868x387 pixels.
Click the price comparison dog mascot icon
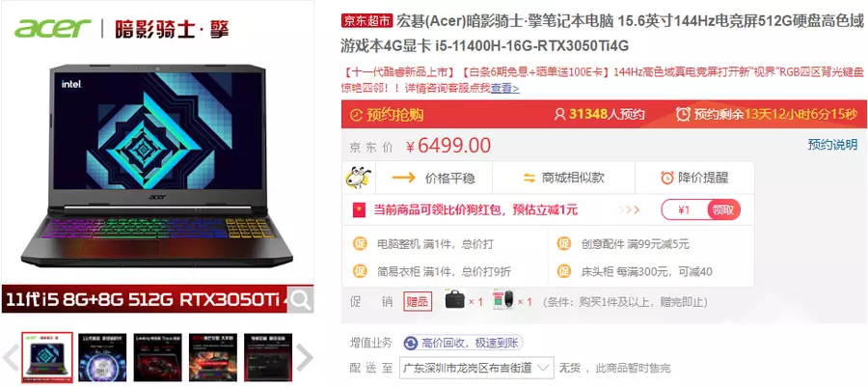[x=358, y=178]
